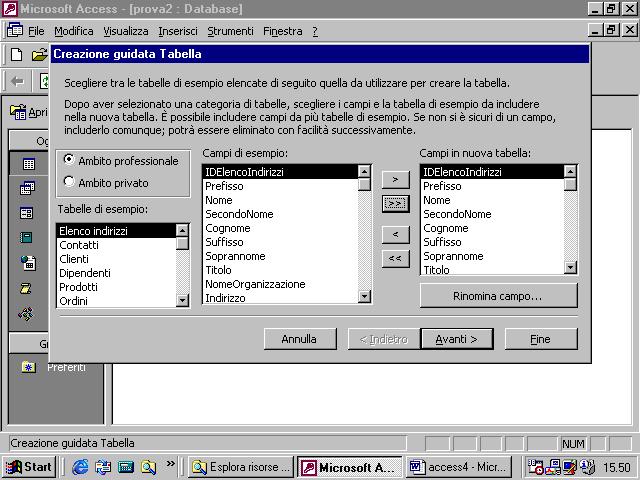Open the Inserisci menu

click(x=178, y=31)
